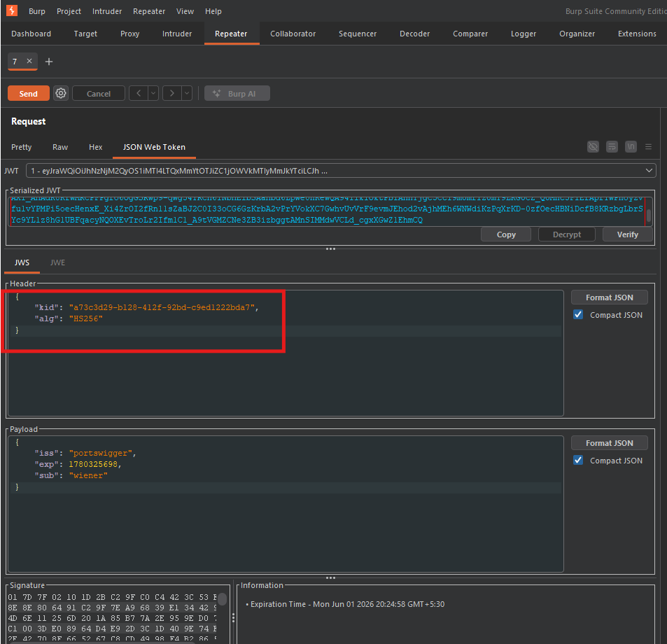Click the "iss" value portswigger

[x=100, y=454]
